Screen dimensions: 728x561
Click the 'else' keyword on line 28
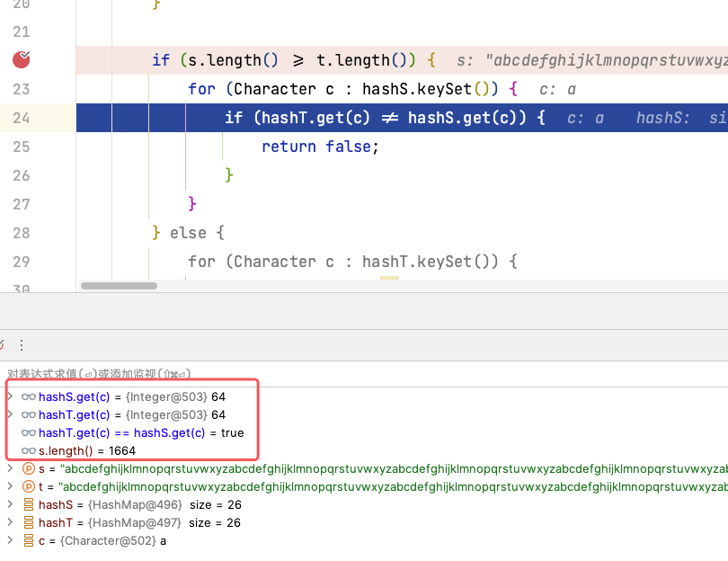tap(188, 233)
